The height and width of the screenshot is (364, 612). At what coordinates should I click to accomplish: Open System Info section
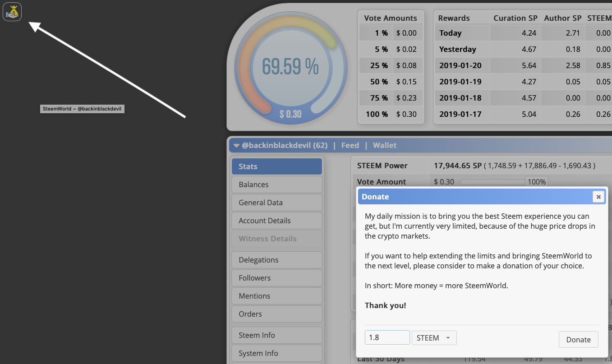277,353
